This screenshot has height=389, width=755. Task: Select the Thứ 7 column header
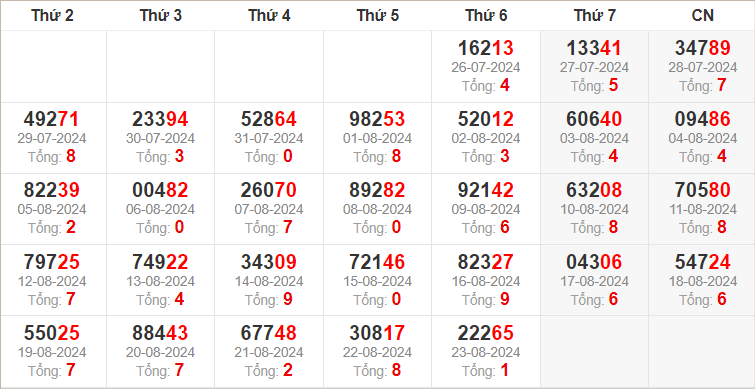click(595, 16)
